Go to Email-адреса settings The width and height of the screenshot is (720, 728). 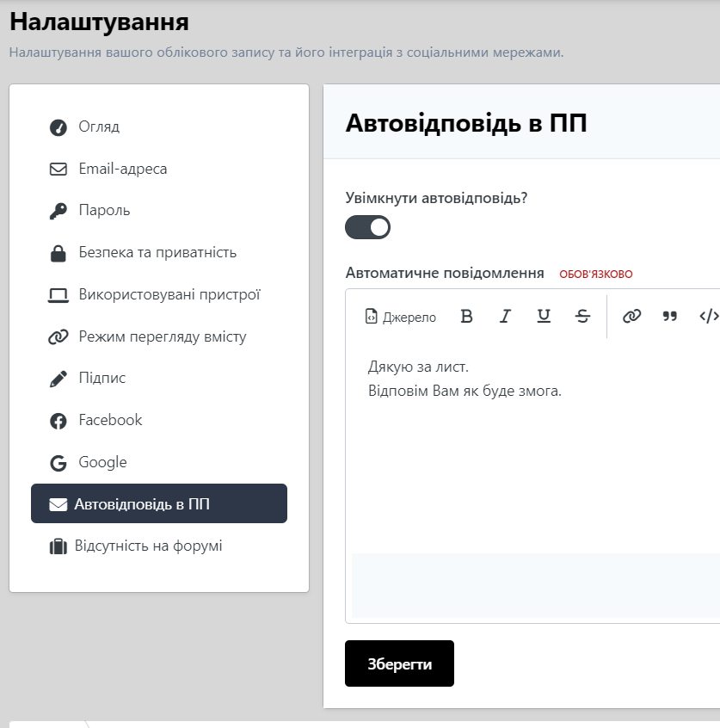coord(122,170)
